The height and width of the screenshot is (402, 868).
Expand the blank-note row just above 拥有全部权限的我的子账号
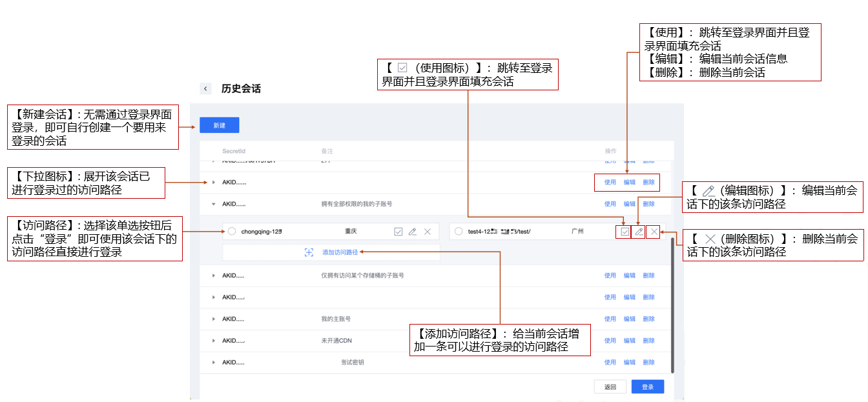(x=214, y=183)
